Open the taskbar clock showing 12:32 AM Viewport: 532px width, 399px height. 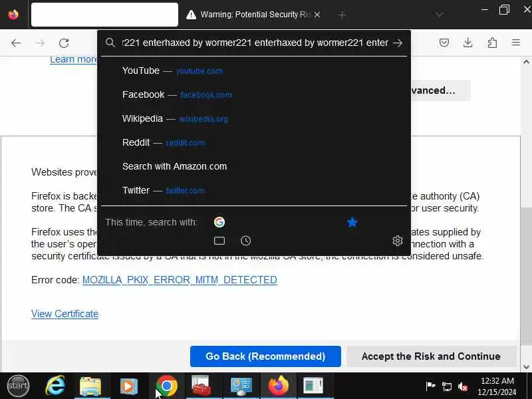point(497,386)
